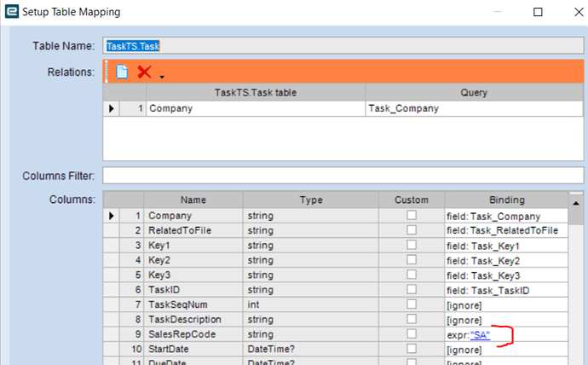Select binding field: Task_Key1

click(x=507, y=246)
